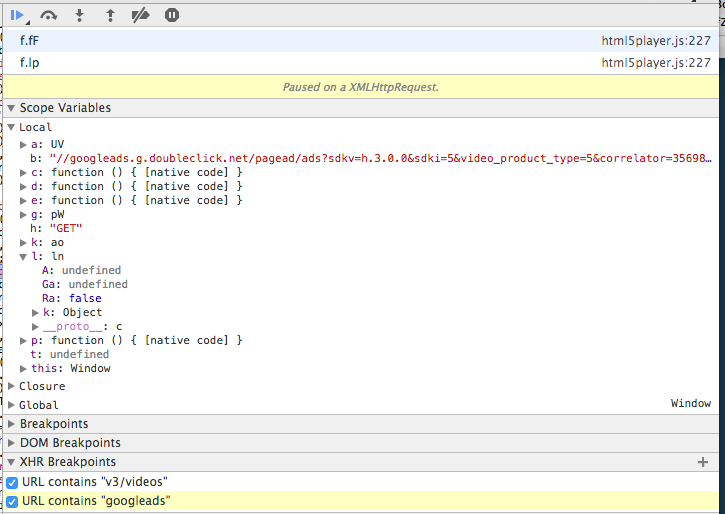Viewport: 725px width, 514px height.
Task: Select the A: undefined property
Action: [81, 270]
